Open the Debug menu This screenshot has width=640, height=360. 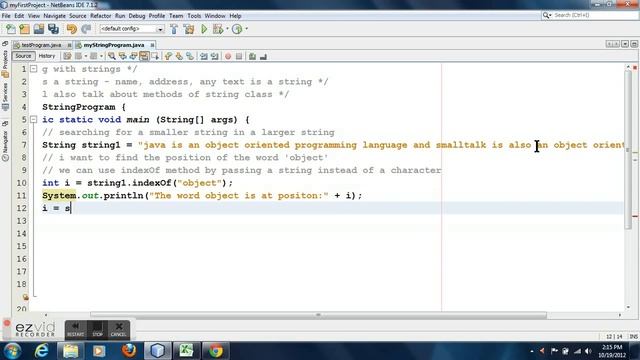(137, 16)
